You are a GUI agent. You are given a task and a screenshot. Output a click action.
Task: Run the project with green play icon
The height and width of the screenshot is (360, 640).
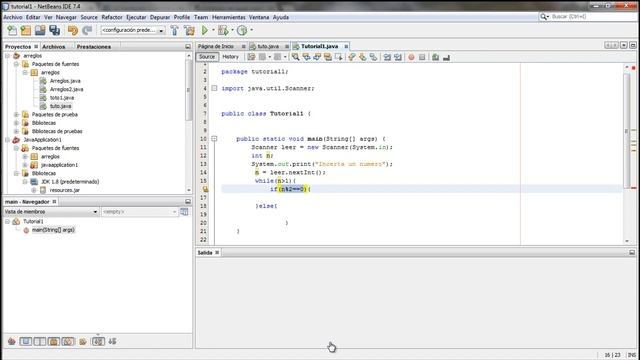(x=205, y=30)
